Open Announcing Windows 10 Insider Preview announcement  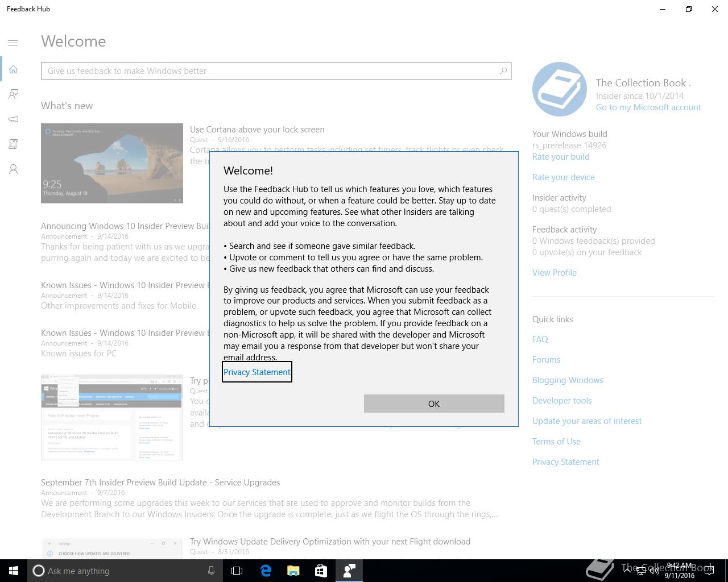pos(125,226)
